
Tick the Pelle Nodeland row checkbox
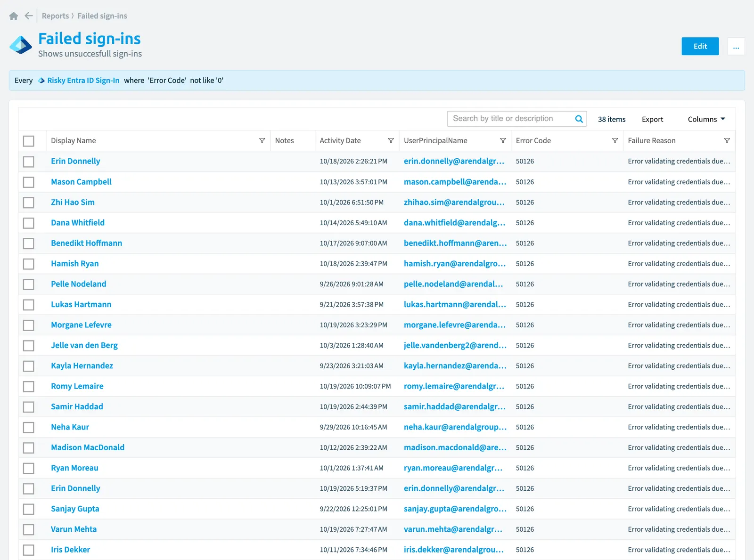pos(29,284)
